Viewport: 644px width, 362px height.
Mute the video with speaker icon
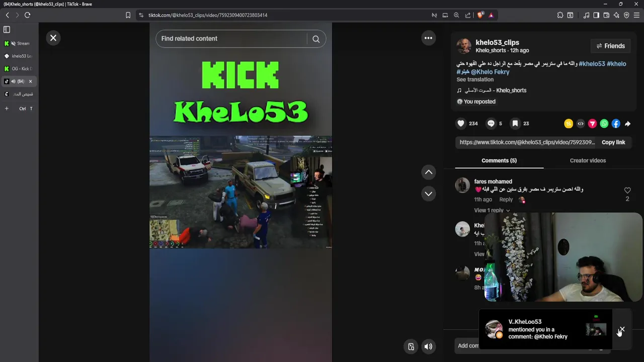pyautogui.click(x=428, y=346)
